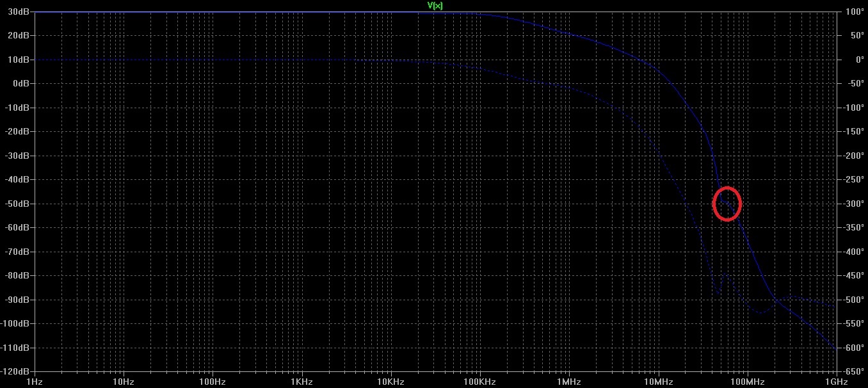
Task: Click the -50° phase axis label
Action: click(855, 83)
